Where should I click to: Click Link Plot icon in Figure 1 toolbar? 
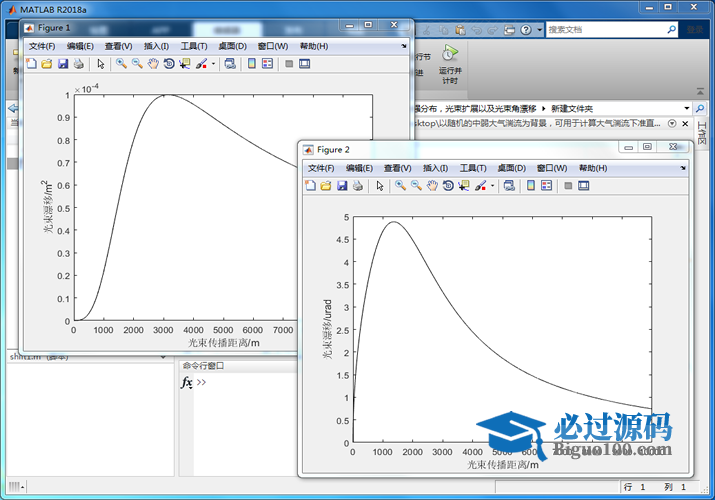tap(230, 64)
